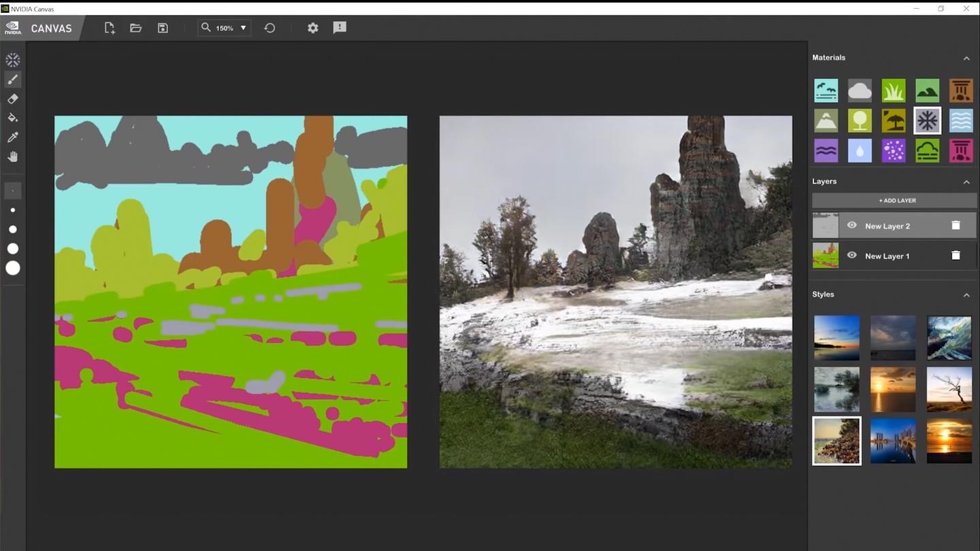This screenshot has width=980, height=551.
Task: Select the Hand pan tool
Action: 12,156
